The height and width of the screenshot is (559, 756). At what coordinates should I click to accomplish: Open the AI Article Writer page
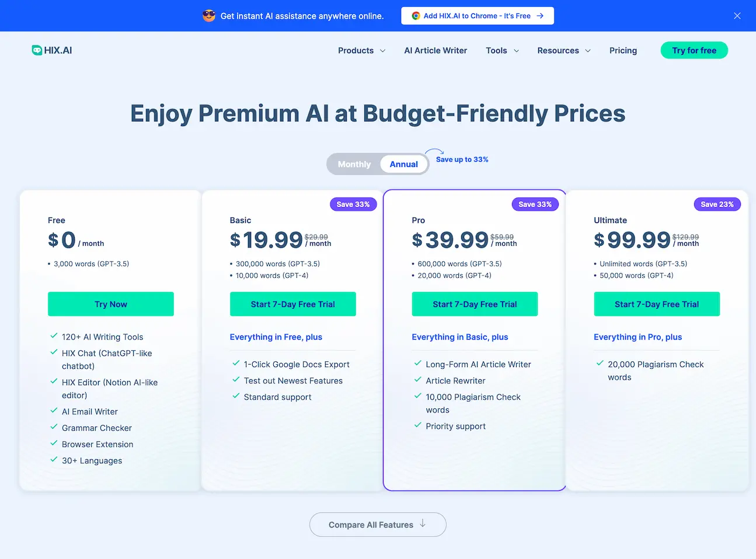(436, 50)
